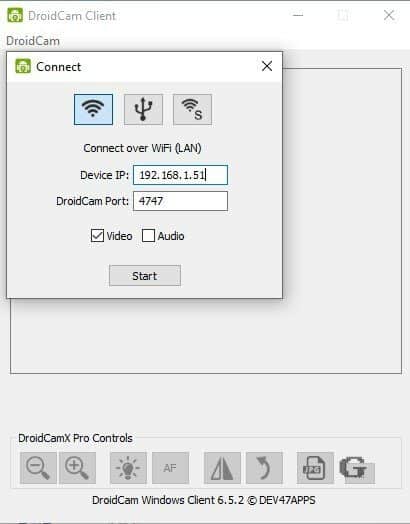
Task: Open the DroidCam menu
Action: 33,41
